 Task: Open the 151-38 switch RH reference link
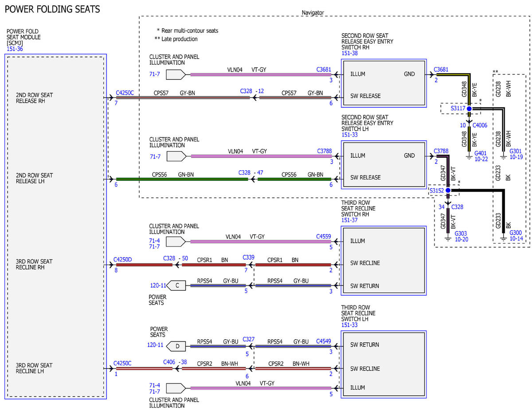click(350, 53)
